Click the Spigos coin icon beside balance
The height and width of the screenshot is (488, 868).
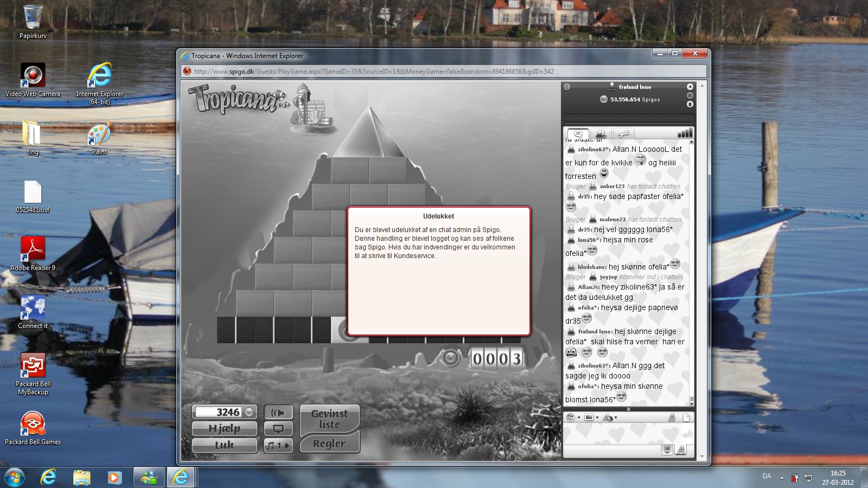603,99
